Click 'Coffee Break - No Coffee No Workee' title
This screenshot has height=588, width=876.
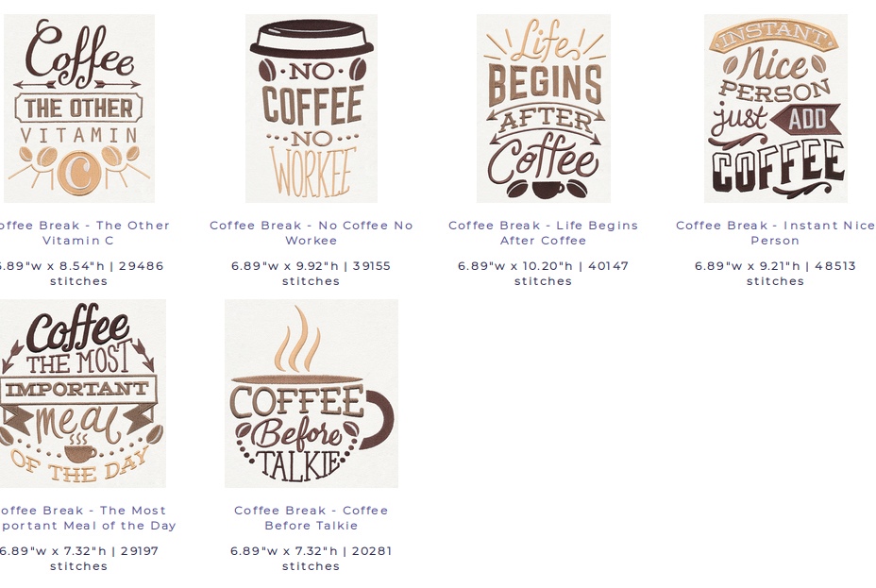312,233
